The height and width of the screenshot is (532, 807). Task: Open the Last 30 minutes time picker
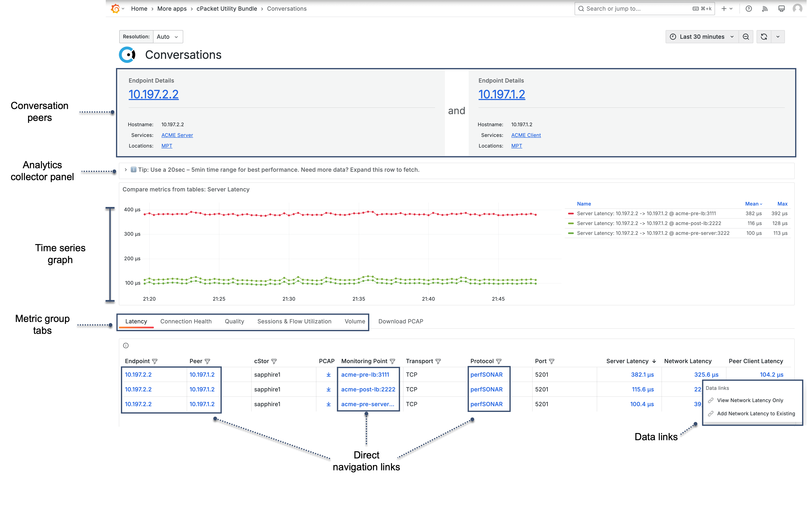(x=702, y=37)
